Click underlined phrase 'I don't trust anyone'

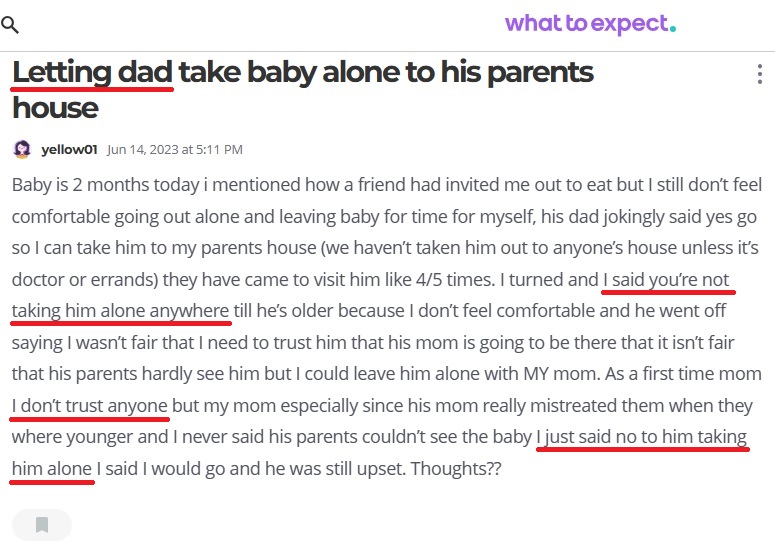90,405
